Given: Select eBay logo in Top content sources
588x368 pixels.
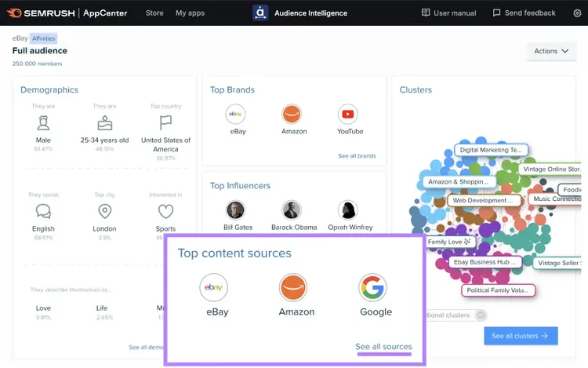Looking at the screenshot, I should pos(214,288).
